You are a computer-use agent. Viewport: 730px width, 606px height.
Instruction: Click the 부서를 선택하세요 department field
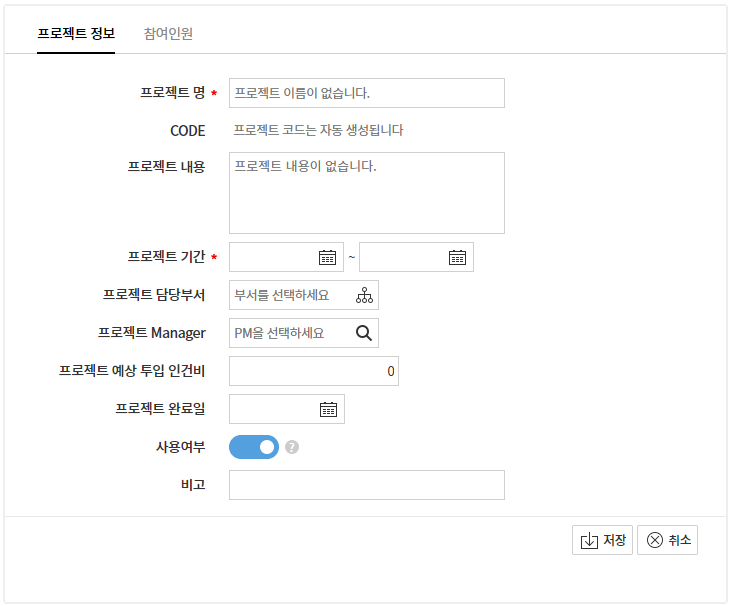[x=290, y=295]
